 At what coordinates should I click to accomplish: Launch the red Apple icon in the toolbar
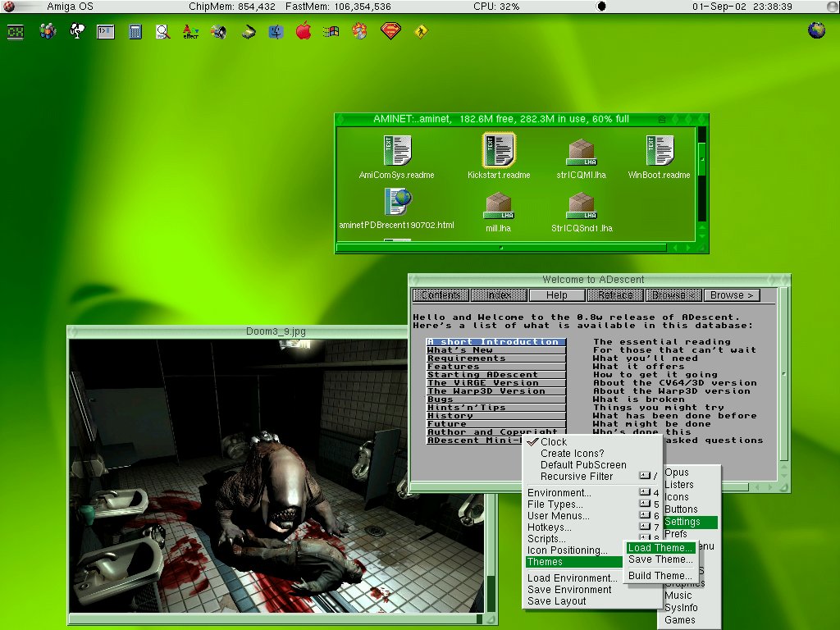click(304, 32)
